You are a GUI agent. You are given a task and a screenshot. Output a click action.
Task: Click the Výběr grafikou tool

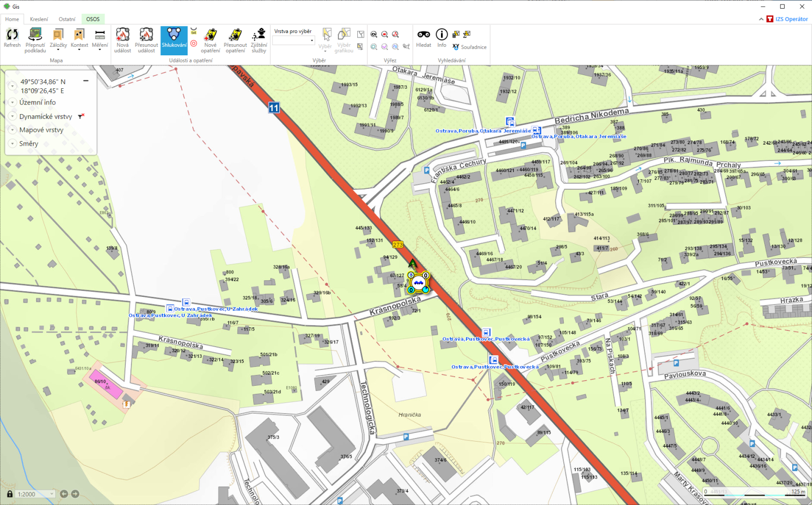344,40
